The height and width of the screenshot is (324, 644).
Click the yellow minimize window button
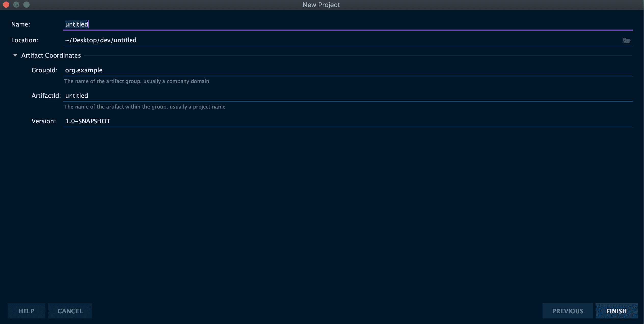click(x=16, y=5)
